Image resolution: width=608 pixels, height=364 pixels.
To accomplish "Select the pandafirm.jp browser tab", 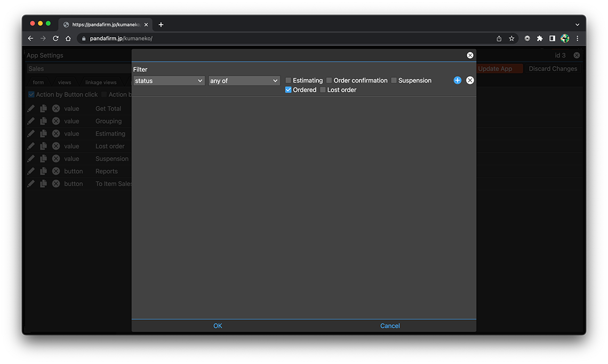I will [104, 25].
